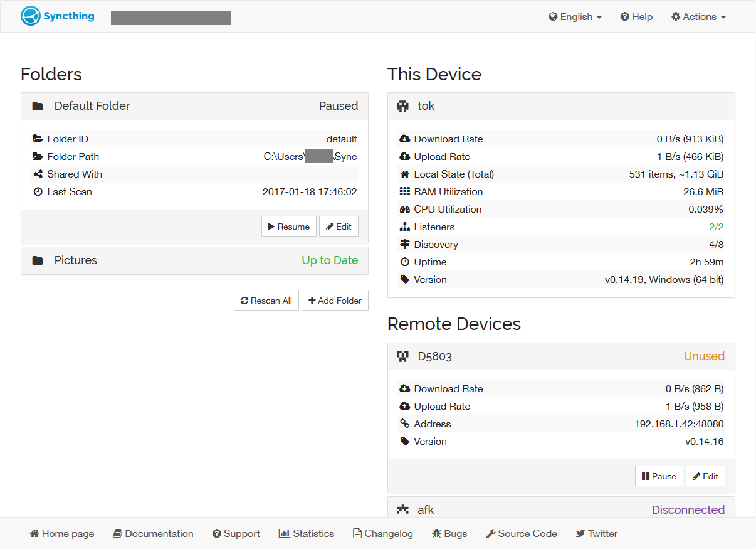Screen dimensions: 756x549
Task: Click the D5803 version v0.14.16
Action: 704,442
